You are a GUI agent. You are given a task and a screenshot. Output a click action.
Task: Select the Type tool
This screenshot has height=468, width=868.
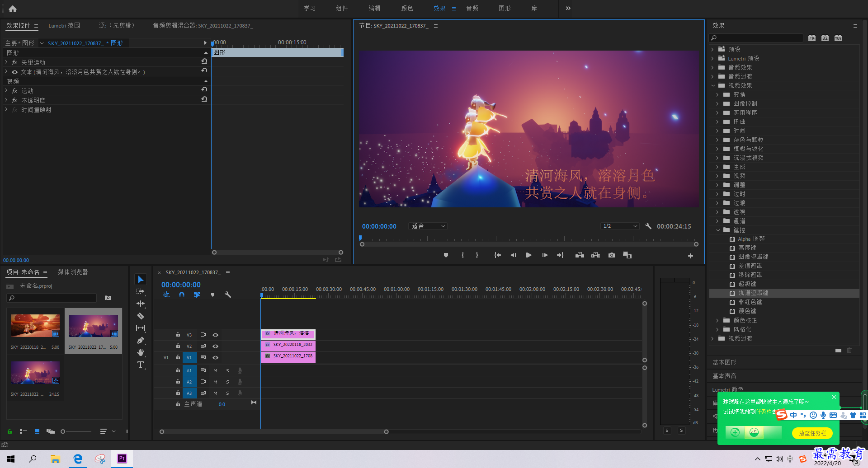click(141, 365)
